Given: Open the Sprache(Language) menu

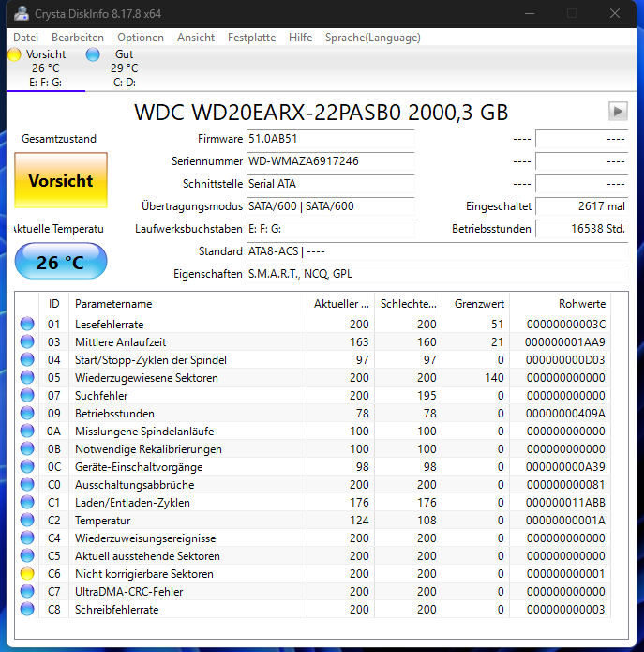Looking at the screenshot, I should (x=373, y=38).
